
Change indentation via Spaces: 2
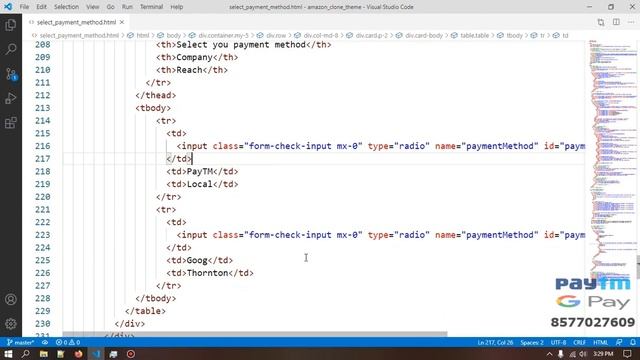click(x=532, y=342)
